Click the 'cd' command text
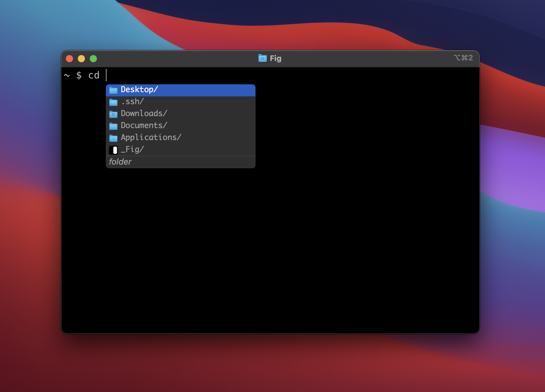The height and width of the screenshot is (392, 545). click(94, 75)
